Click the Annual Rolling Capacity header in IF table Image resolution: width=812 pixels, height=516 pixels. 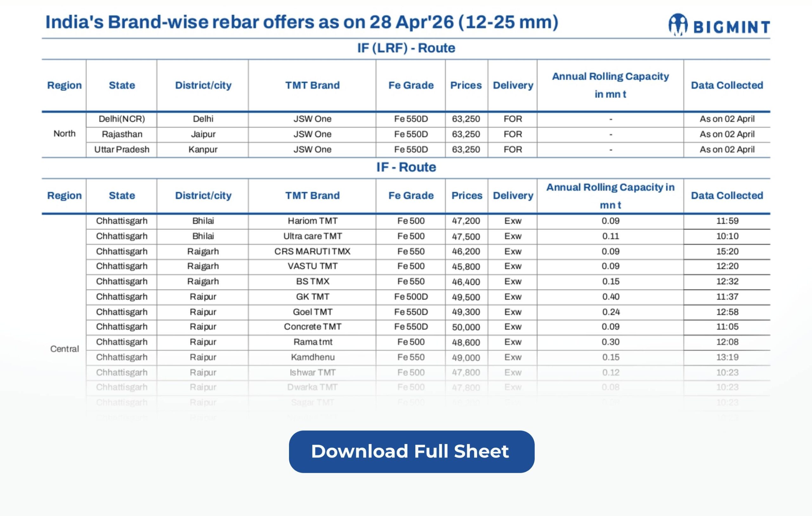pos(610,196)
